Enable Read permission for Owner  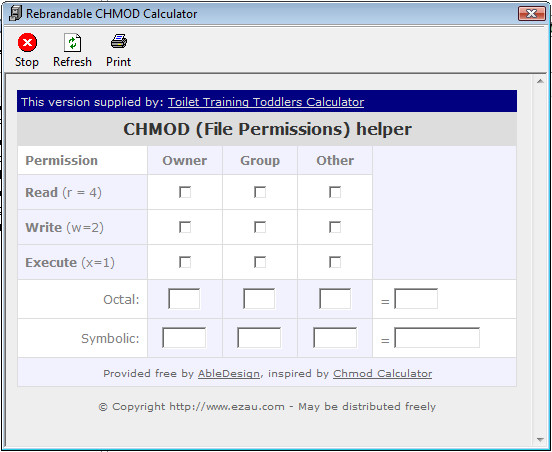click(185, 192)
